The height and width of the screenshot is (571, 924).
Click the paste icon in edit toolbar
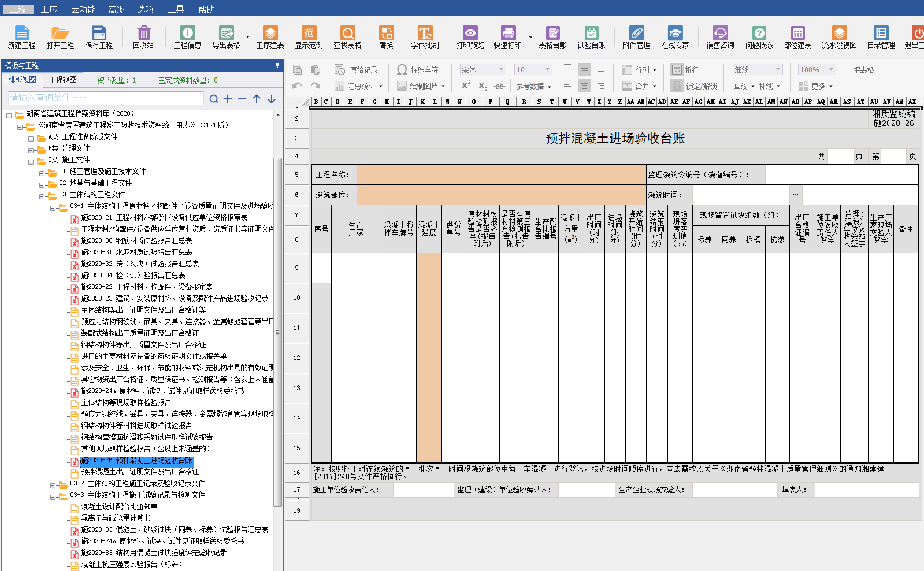click(x=316, y=70)
